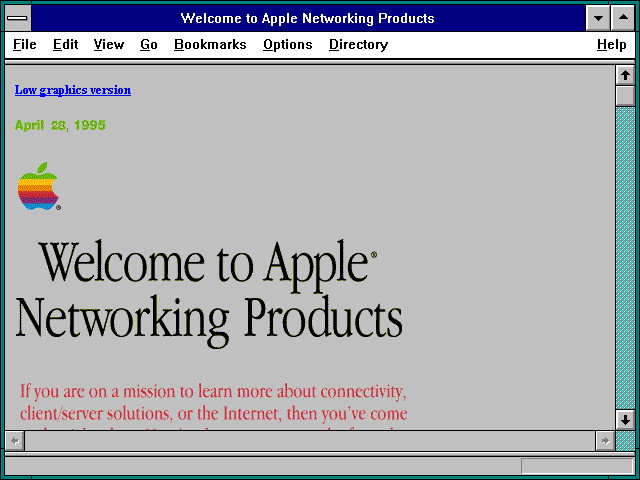The width and height of the screenshot is (640, 480).
Task: Open the Help menu
Action: coord(611,44)
